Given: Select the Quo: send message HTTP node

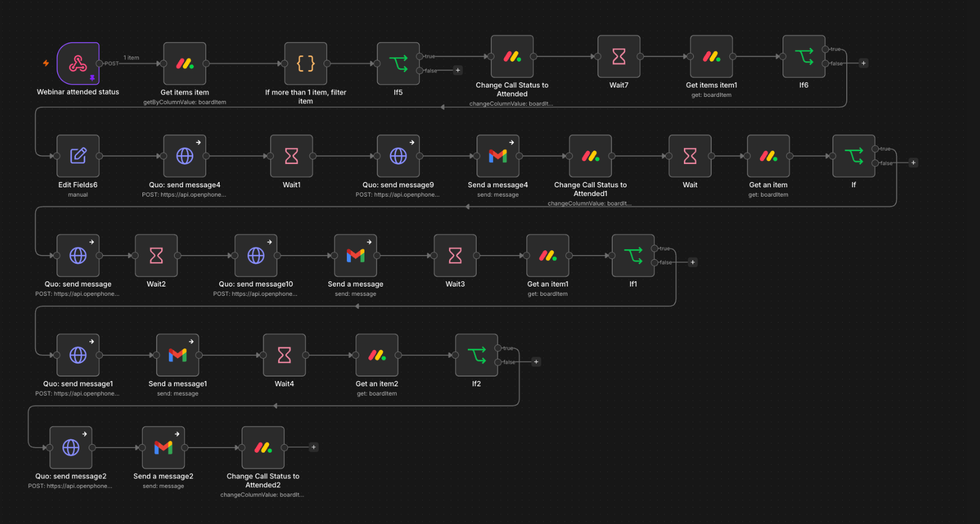Looking at the screenshot, I should (x=78, y=256).
